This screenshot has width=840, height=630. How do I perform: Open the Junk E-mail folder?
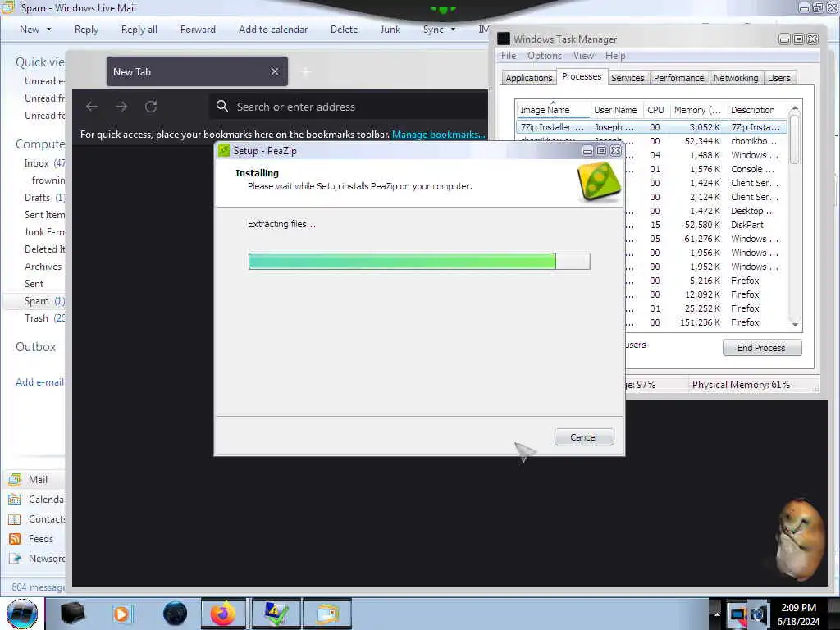click(x=44, y=232)
